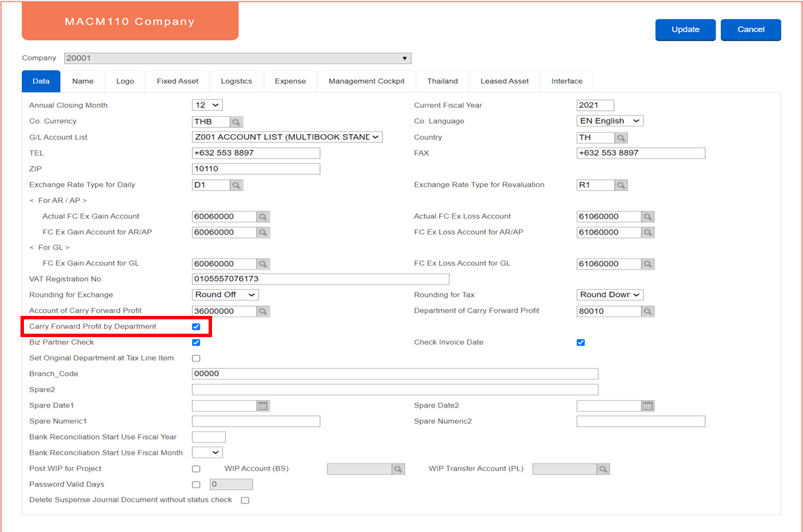Switch to the Name tab

[x=83, y=81]
